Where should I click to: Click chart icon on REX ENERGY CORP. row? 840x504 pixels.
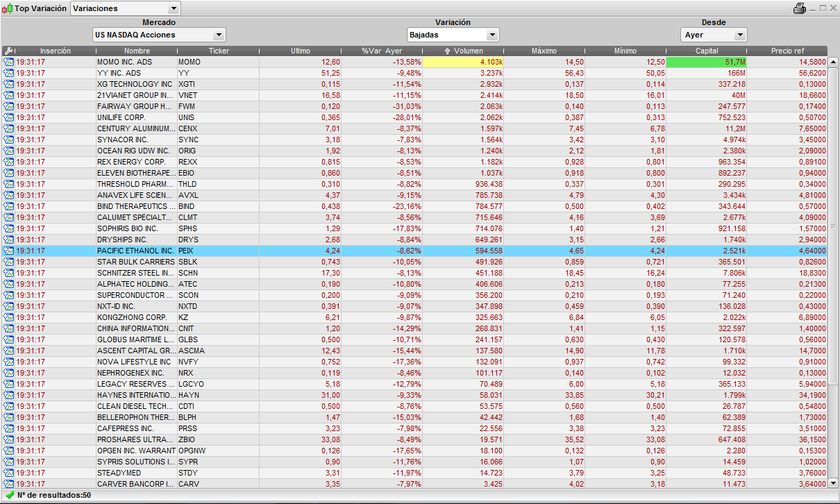(8, 162)
